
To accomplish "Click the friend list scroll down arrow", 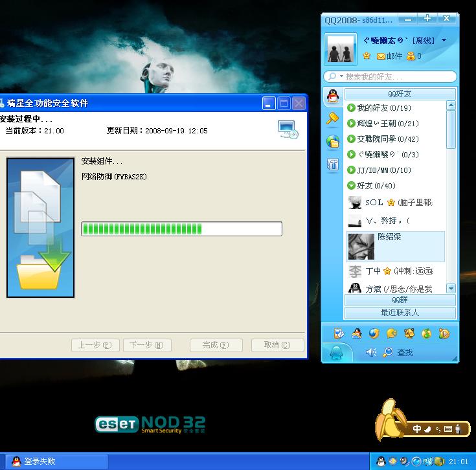I will [451, 288].
